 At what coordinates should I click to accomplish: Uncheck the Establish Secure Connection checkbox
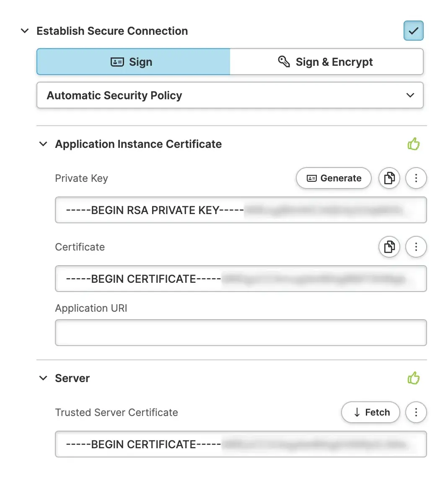pyautogui.click(x=413, y=31)
